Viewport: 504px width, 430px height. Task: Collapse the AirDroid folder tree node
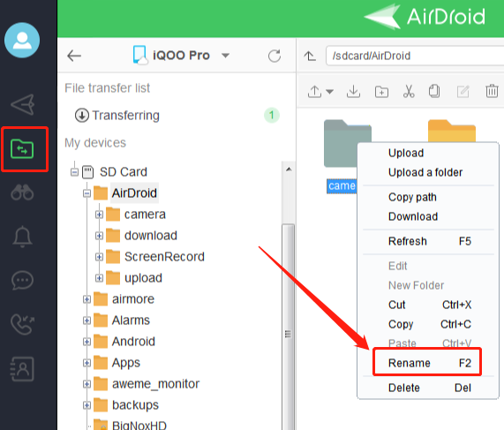pos(87,193)
